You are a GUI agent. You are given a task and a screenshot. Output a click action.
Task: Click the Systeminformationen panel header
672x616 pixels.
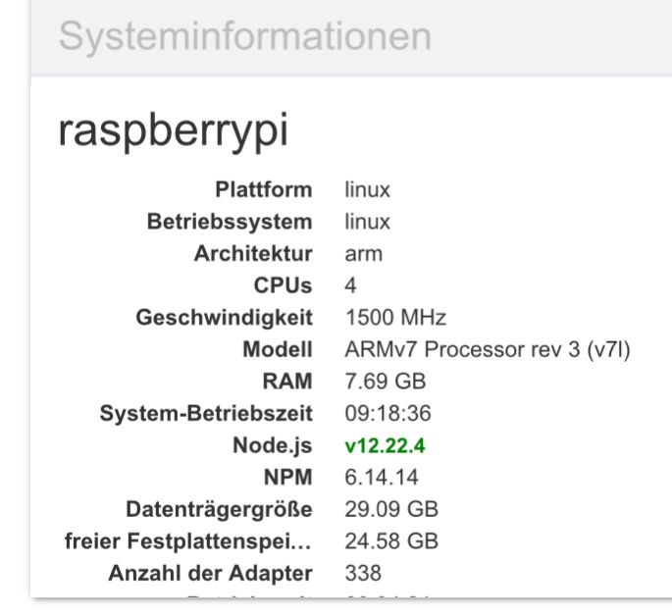pyautogui.click(x=245, y=36)
